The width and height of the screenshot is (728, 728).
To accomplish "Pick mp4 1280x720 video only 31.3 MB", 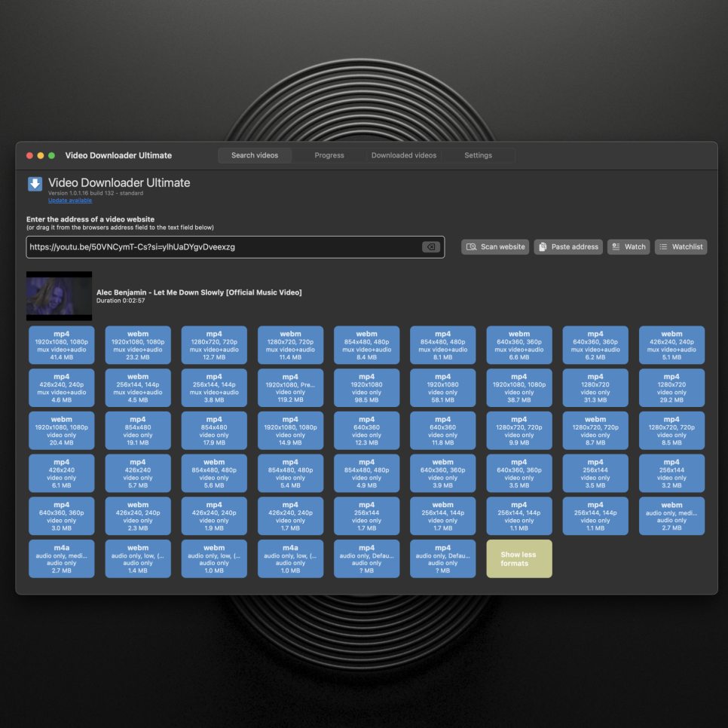I will coord(595,387).
